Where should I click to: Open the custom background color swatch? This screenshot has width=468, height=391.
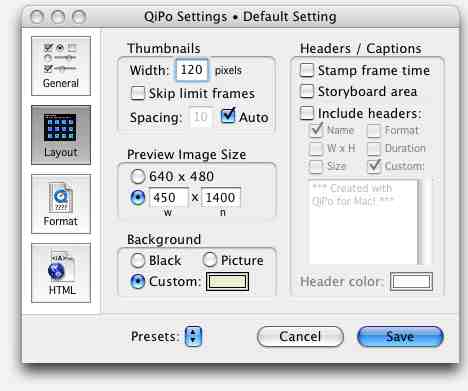227,282
